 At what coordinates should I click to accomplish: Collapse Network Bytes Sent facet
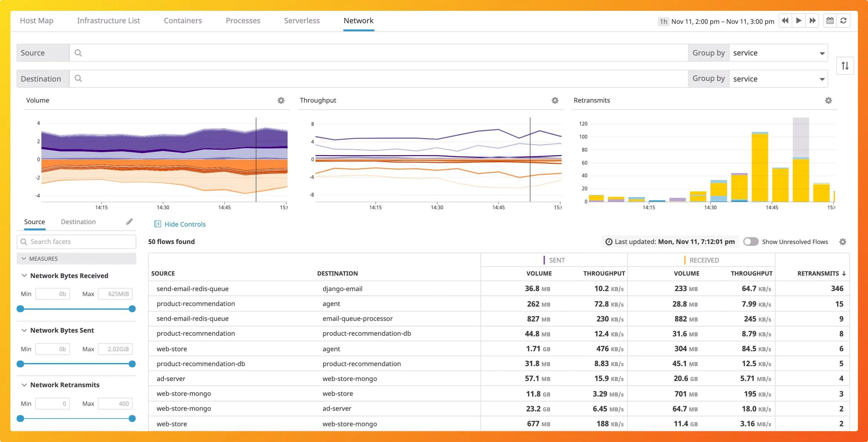(24, 330)
